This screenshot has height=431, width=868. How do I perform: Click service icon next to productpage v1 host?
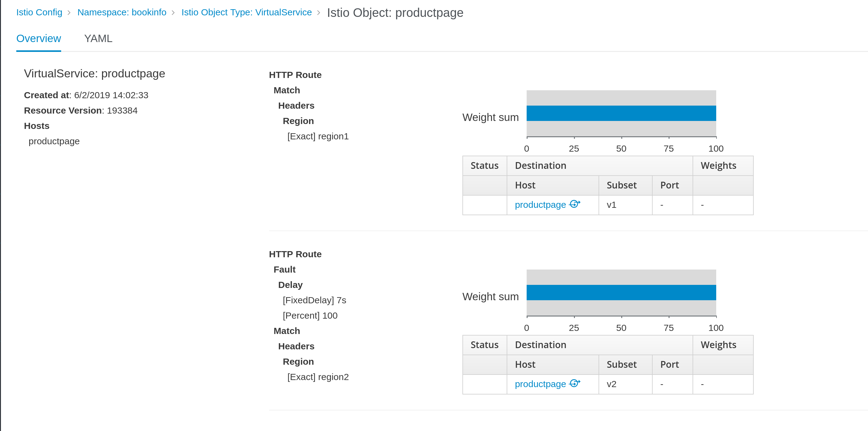[575, 204]
